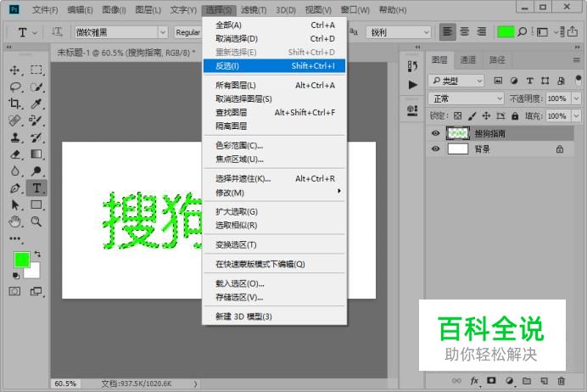
Task: Open the font family 微软雅黑 dropdown
Action: click(x=163, y=32)
